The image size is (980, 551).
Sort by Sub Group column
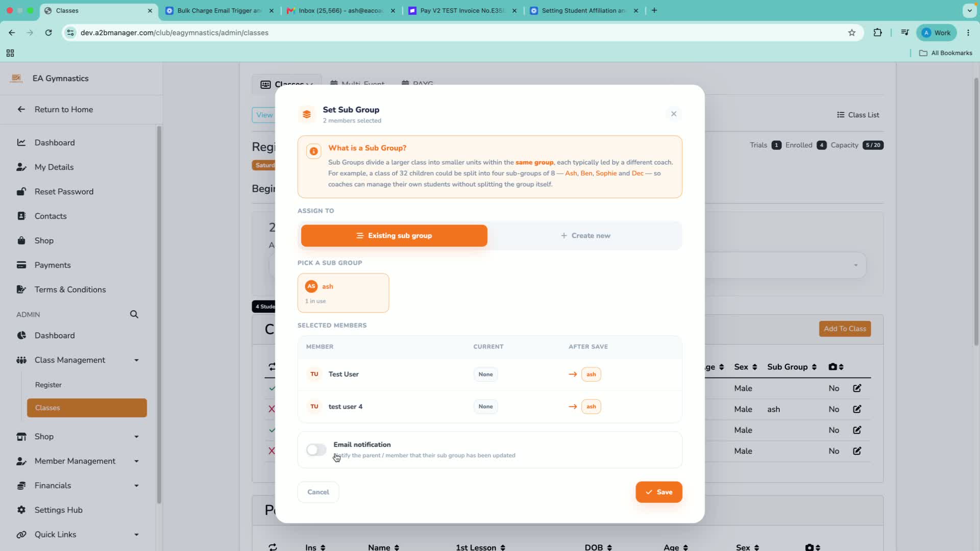792,367
